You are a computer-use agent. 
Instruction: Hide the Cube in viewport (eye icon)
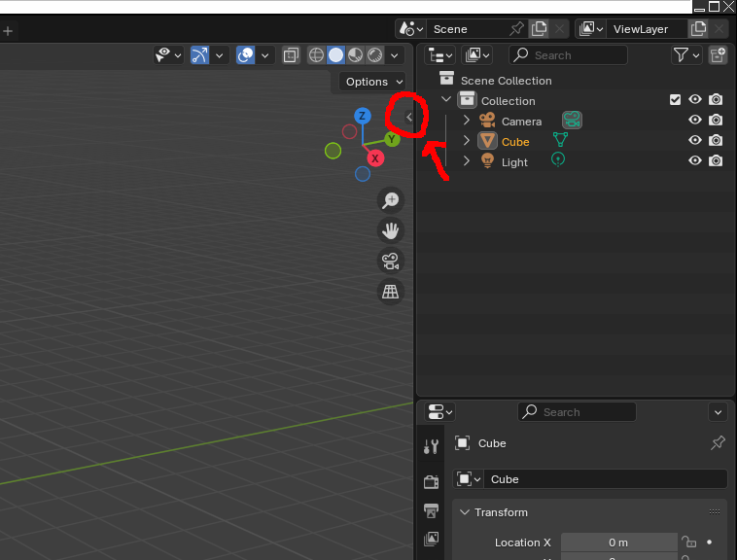point(695,141)
